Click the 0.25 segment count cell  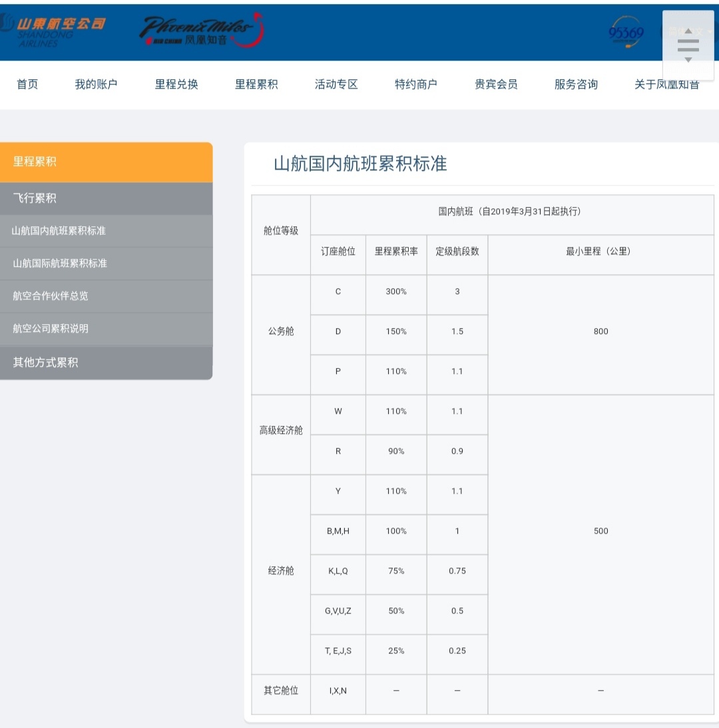coord(457,654)
